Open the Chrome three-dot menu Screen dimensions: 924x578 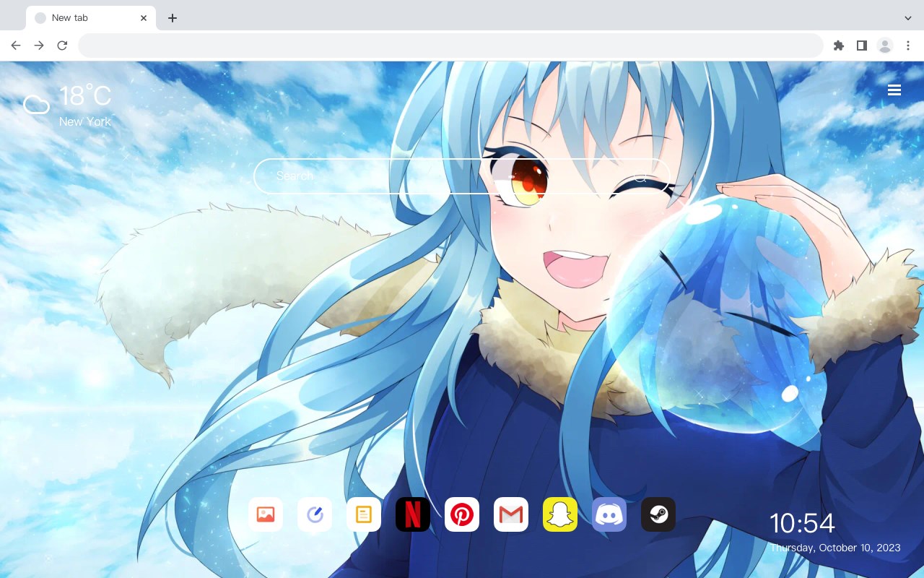pos(908,46)
